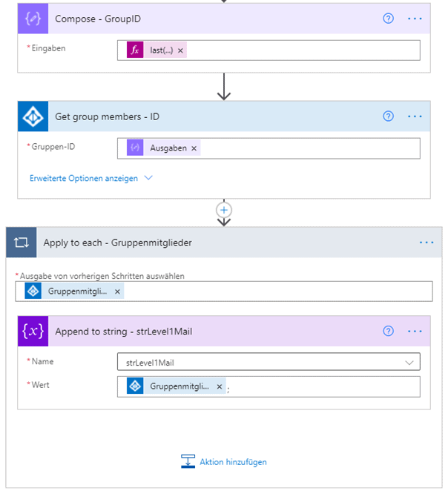The image size is (448, 491).
Task: Click the Append to string variable icon
Action: coord(33,331)
